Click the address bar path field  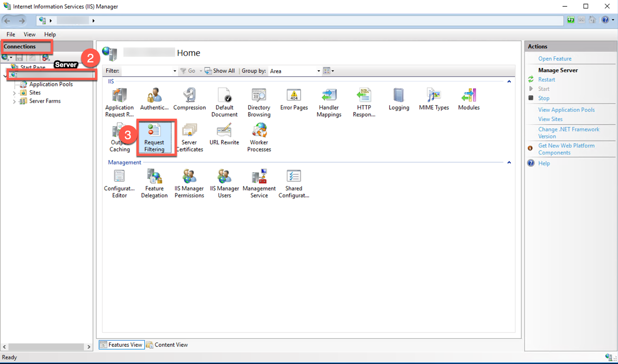click(300, 20)
